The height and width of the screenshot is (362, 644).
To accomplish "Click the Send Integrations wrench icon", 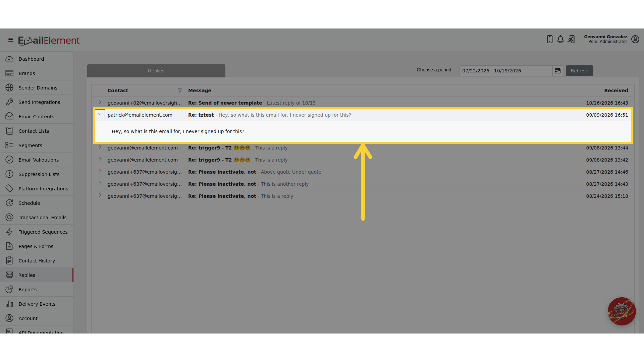I will (x=9, y=102).
